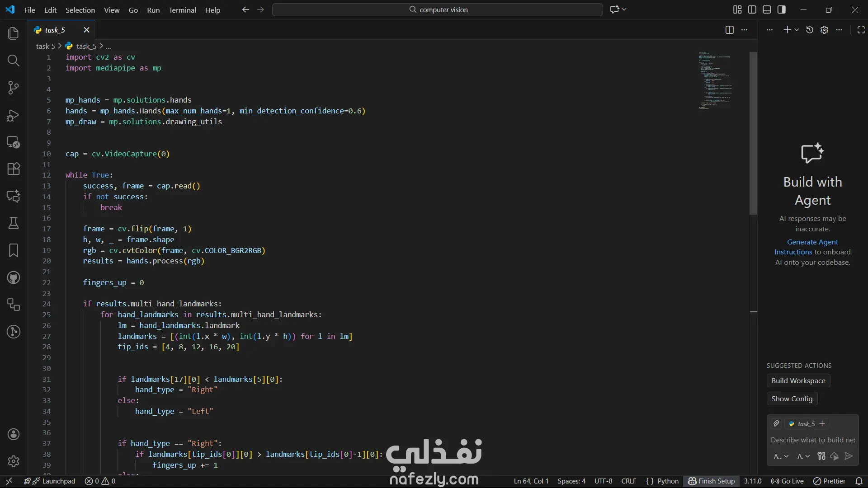Select the task_5 editor tab

click(55, 30)
